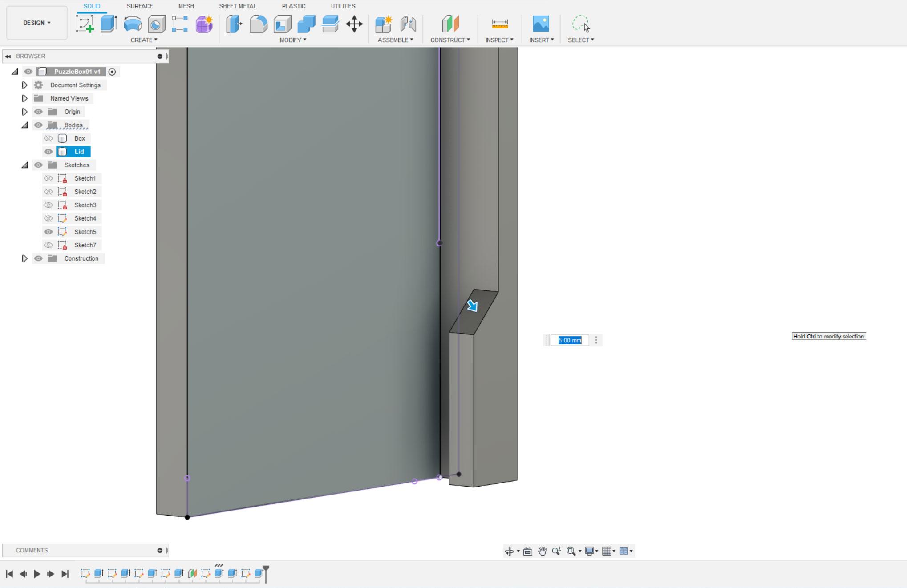The width and height of the screenshot is (907, 588).
Task: Select the Extrude tool
Action: [x=109, y=24]
